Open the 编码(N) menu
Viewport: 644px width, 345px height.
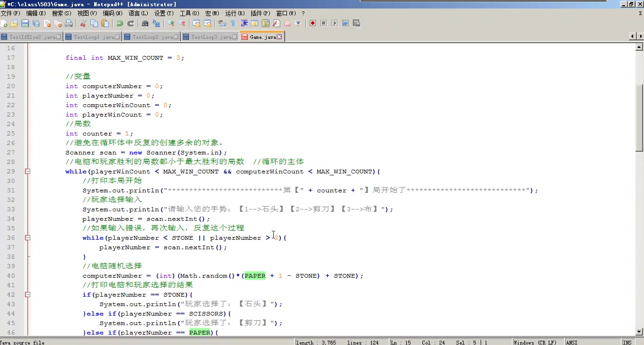[x=113, y=13]
